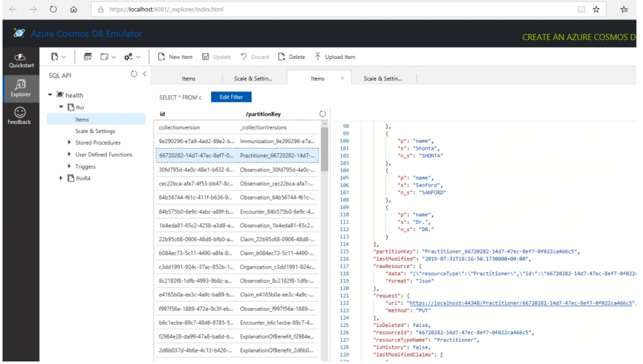Image resolution: width=643 pixels, height=364 pixels.
Task: Expand the Stored Procedures node
Action: point(70,143)
